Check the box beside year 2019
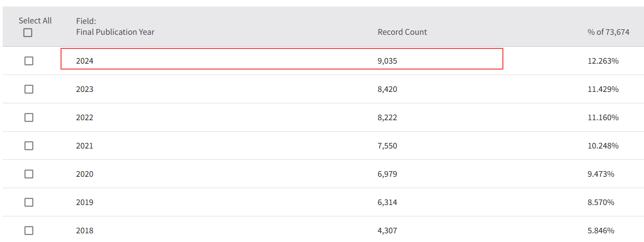The width and height of the screenshot is (644, 242). pos(29,202)
